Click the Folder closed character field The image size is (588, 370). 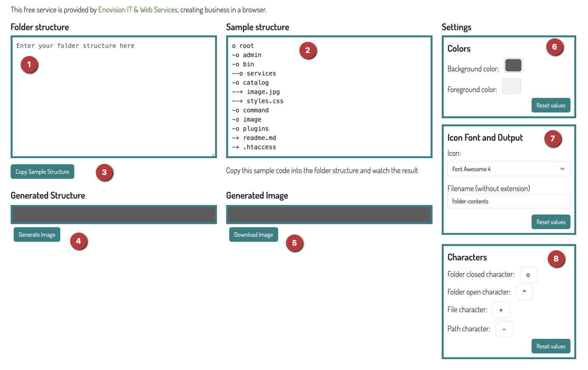pos(528,275)
